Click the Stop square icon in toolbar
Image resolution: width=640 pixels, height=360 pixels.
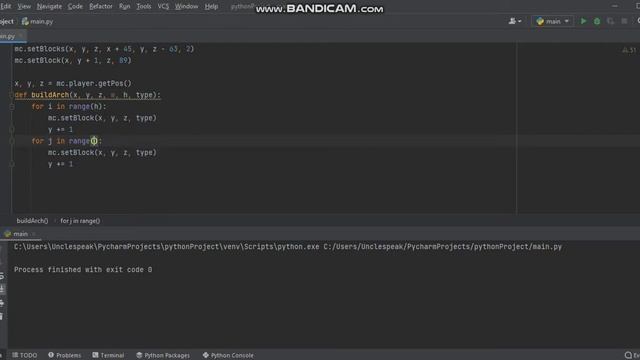pos(624,21)
